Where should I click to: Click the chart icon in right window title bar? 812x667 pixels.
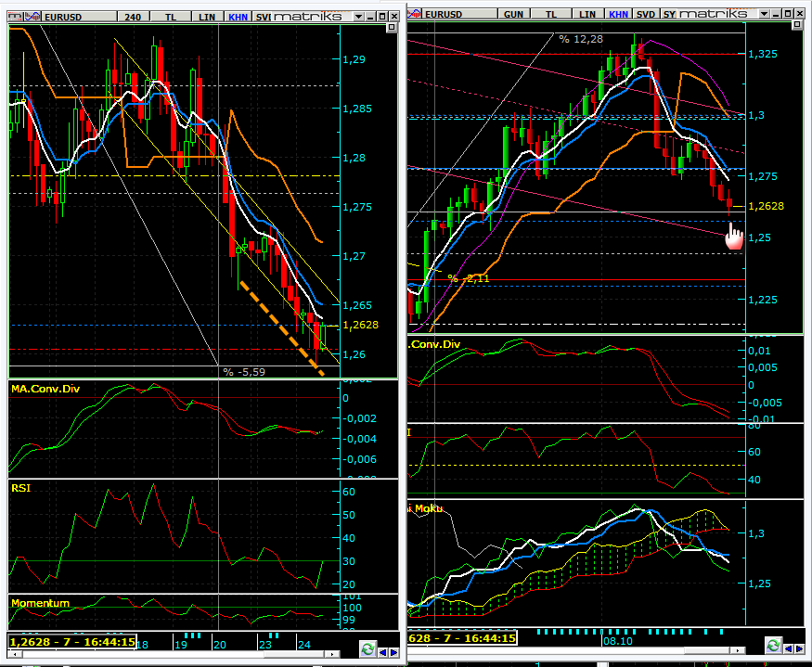click(413, 14)
